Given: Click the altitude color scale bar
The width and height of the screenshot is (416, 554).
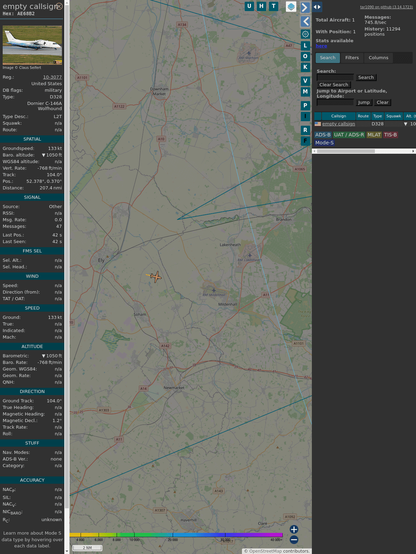Looking at the screenshot, I should (176, 535).
